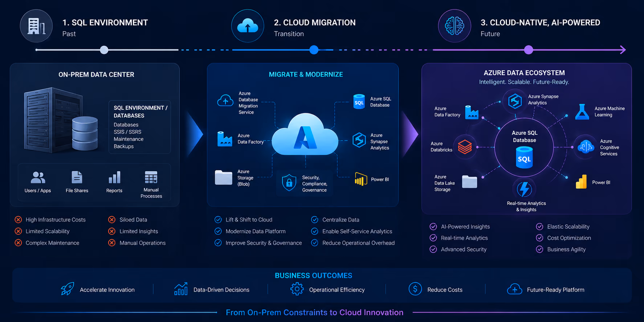Image resolution: width=644 pixels, height=322 pixels.
Task: Click the Real-time Analytics lightning icon
Action: (x=524, y=189)
